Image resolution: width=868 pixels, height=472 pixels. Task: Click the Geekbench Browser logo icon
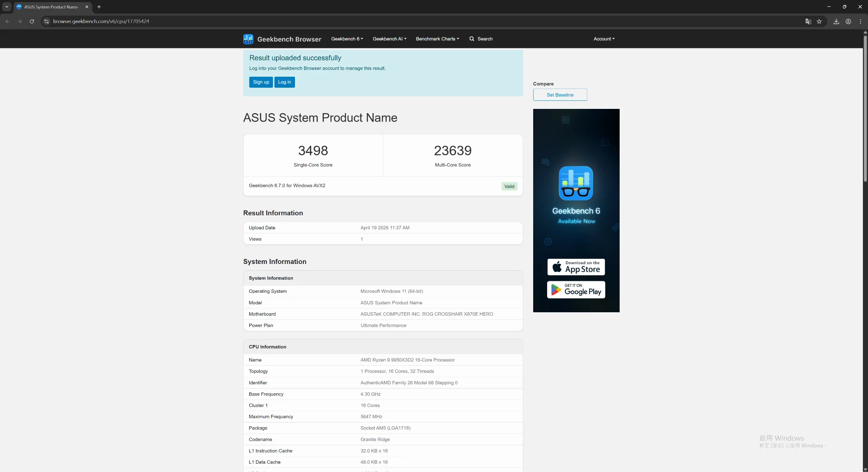(x=248, y=39)
